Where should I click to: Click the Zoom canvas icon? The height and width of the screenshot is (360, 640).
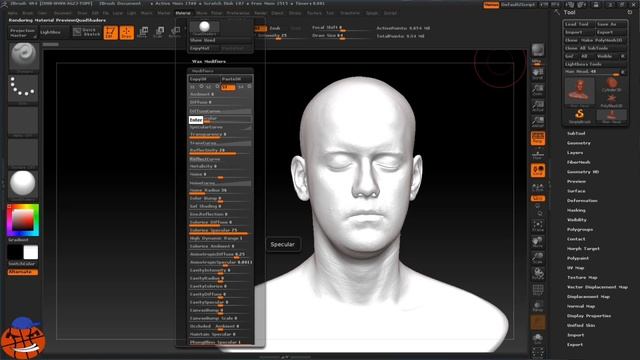point(538,90)
